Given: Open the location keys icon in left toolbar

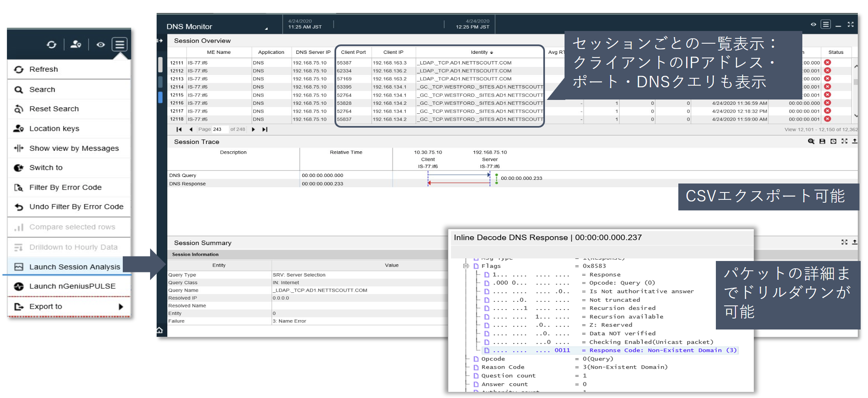Looking at the screenshot, I should 76,44.
